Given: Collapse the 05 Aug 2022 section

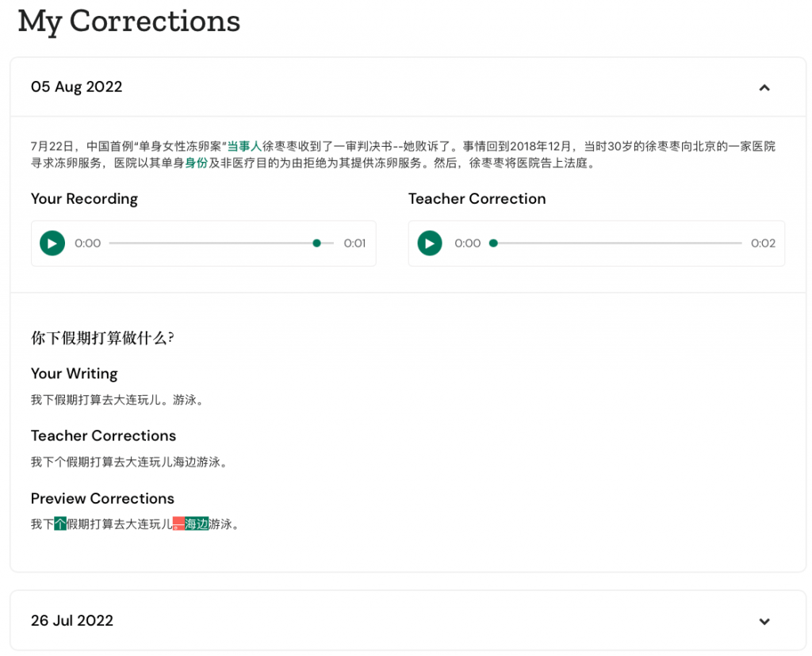Looking at the screenshot, I should [x=764, y=87].
